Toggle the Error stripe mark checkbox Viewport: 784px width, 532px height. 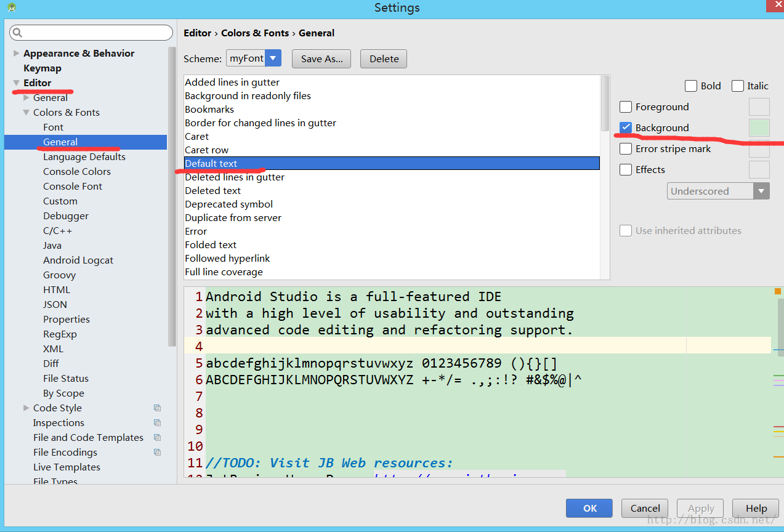coord(626,148)
